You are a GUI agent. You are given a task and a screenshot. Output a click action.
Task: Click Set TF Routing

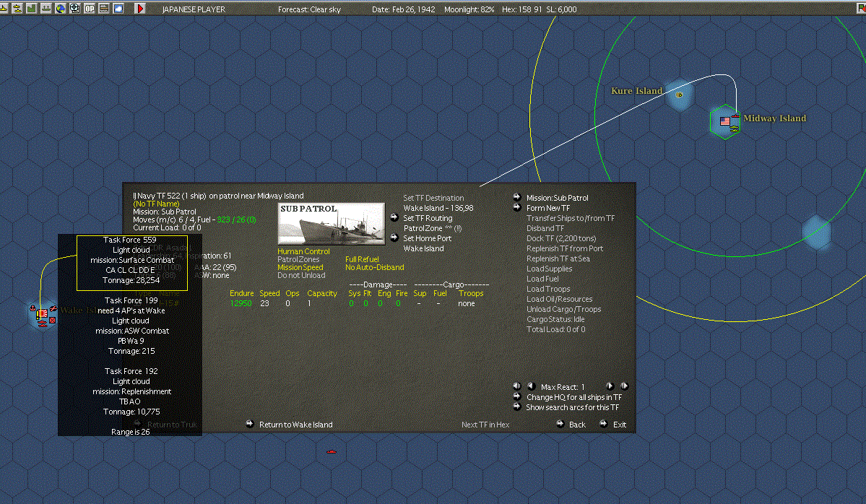pyautogui.click(x=428, y=218)
